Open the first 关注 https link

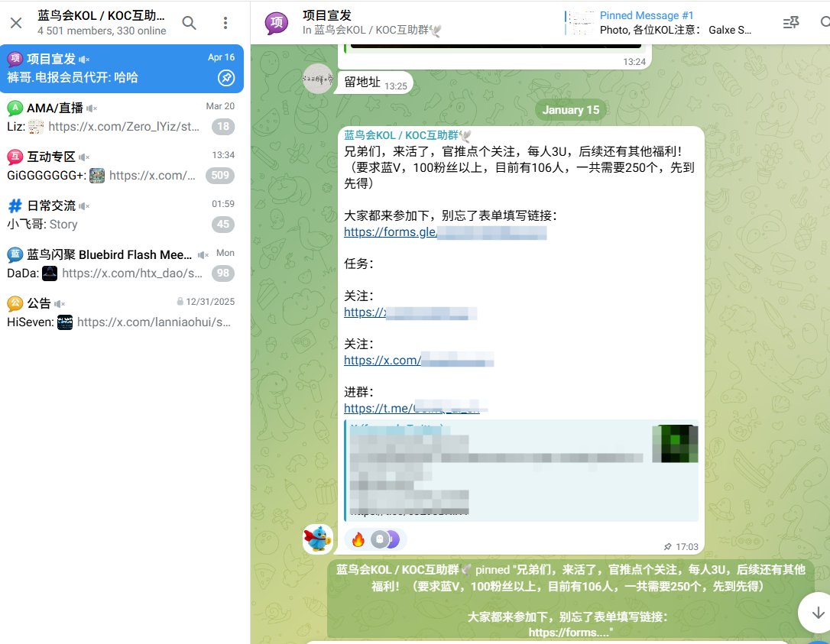tap(410, 312)
